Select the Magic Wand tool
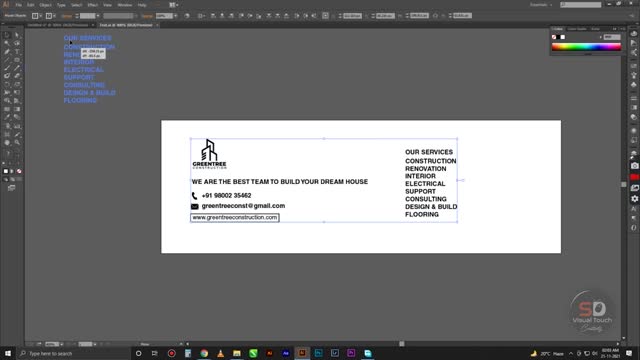The width and height of the screenshot is (640, 360). pyautogui.click(x=7, y=43)
